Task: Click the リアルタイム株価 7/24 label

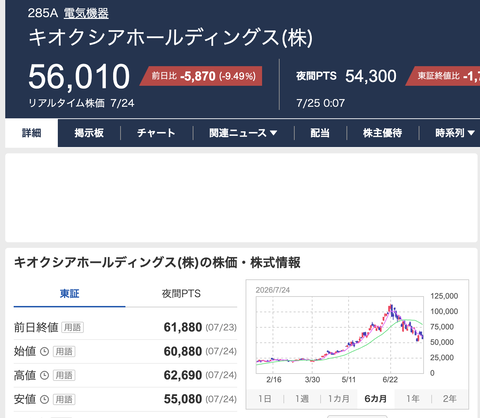Action: [81, 103]
